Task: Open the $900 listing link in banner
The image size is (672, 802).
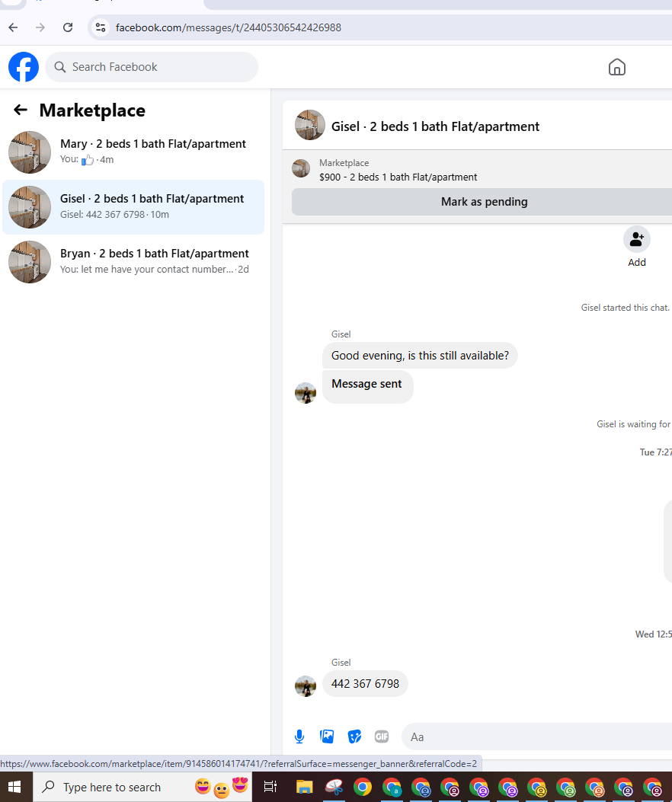Action: 398,177
